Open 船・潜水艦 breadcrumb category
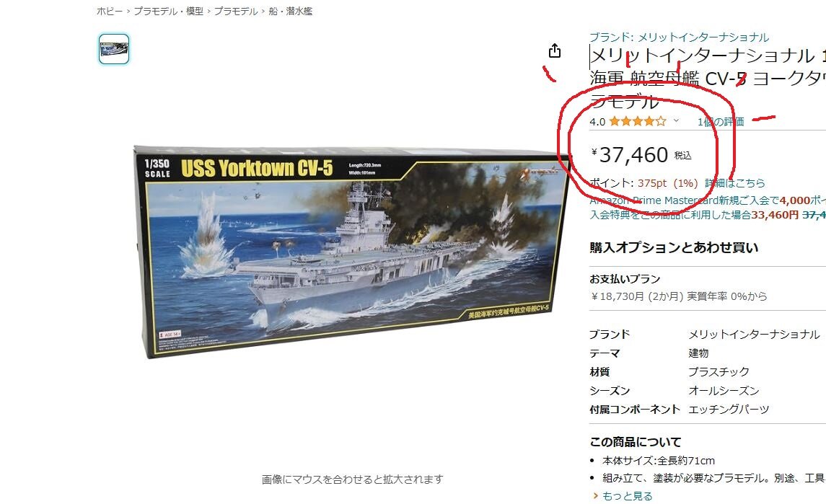Screen dimensions: 826x504 point(290,11)
